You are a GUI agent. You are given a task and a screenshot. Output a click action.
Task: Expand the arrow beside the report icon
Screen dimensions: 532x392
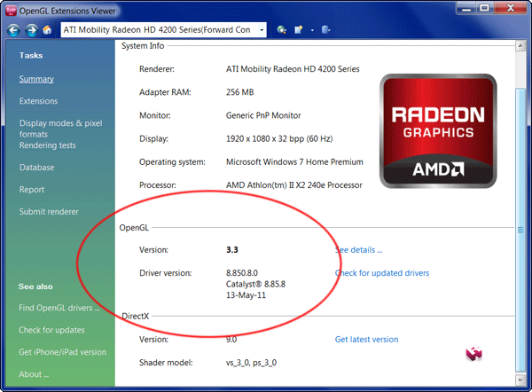(x=311, y=29)
